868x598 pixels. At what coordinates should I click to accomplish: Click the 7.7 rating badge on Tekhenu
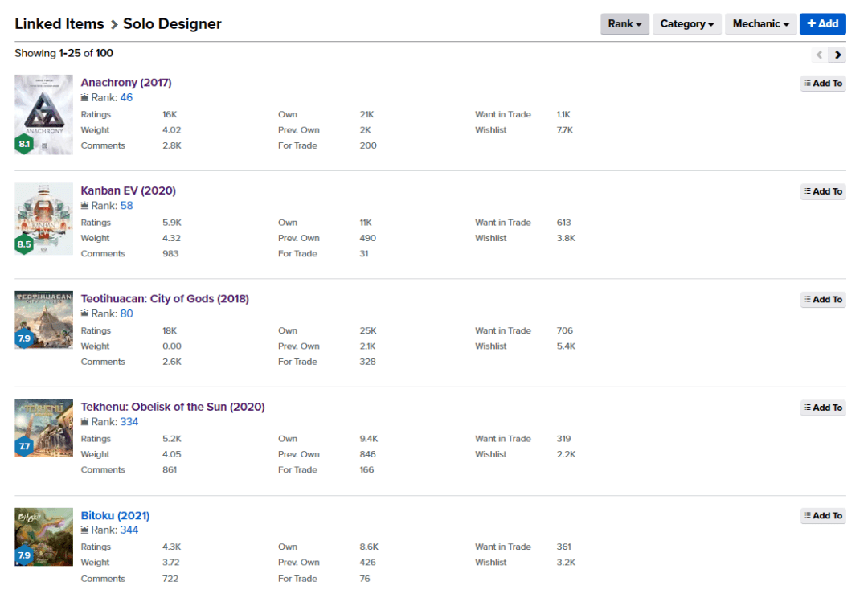point(24,447)
